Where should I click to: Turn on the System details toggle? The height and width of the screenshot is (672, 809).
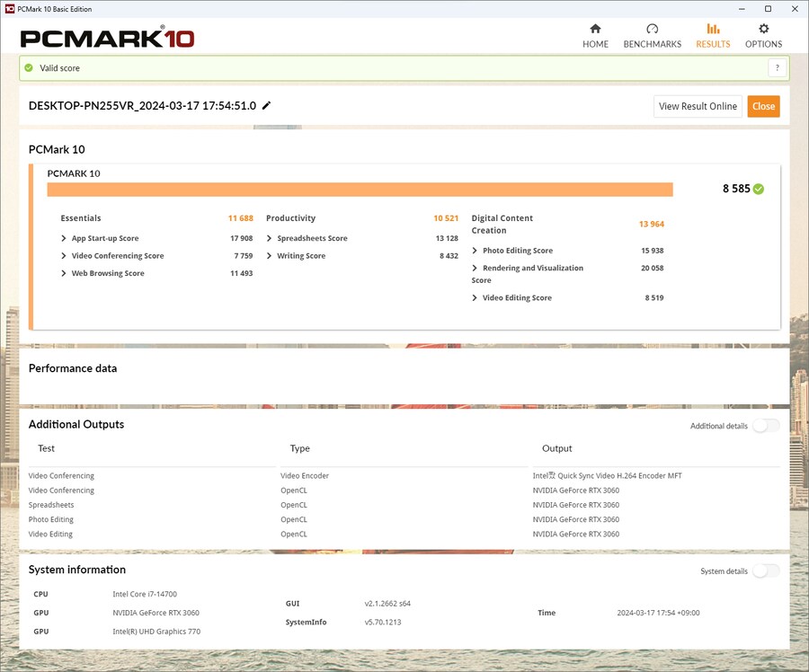click(x=765, y=571)
